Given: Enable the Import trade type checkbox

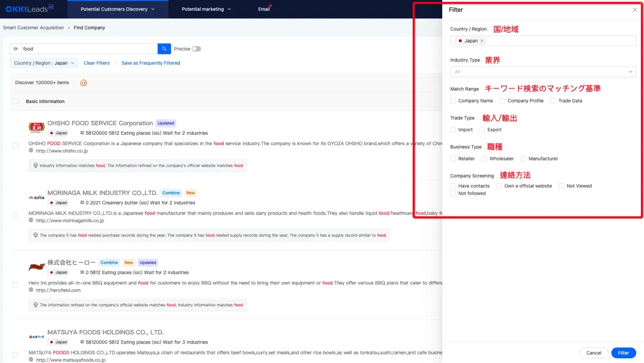Looking at the screenshot, I should tap(453, 130).
